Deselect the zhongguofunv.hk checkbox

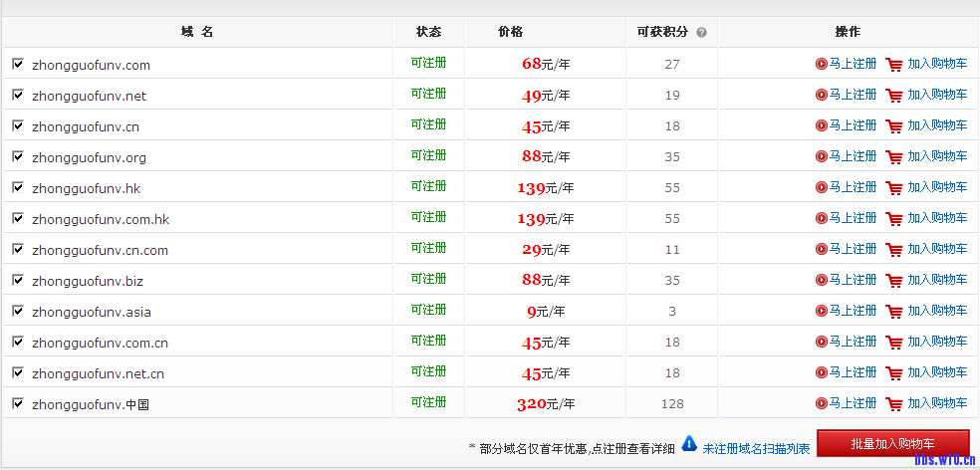coord(18,187)
